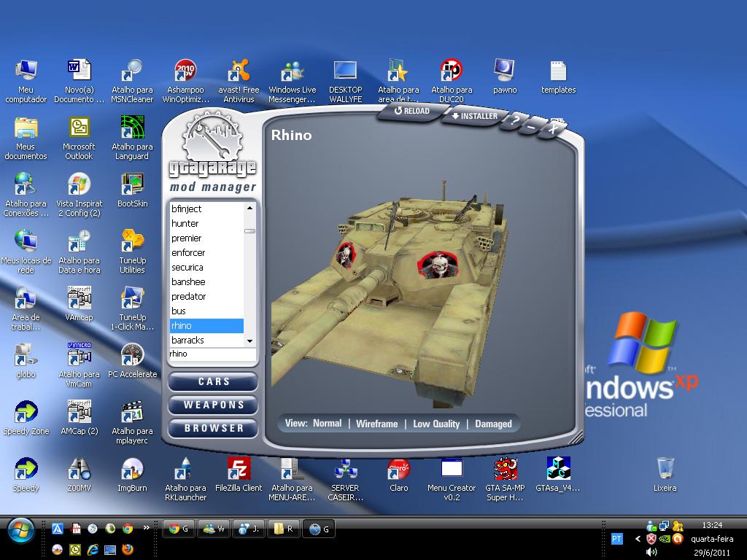This screenshot has height=560, width=747.
Task: Select bfinject in the vehicle list
Action: coord(206,209)
